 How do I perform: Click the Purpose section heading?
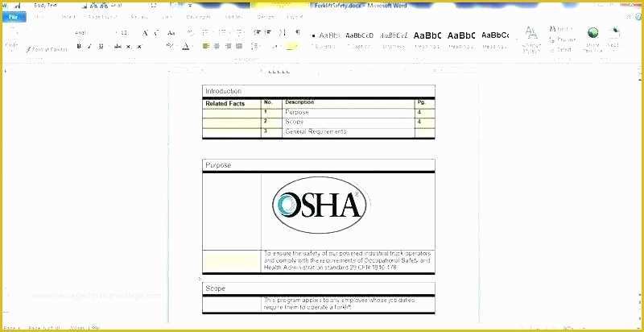(218, 165)
